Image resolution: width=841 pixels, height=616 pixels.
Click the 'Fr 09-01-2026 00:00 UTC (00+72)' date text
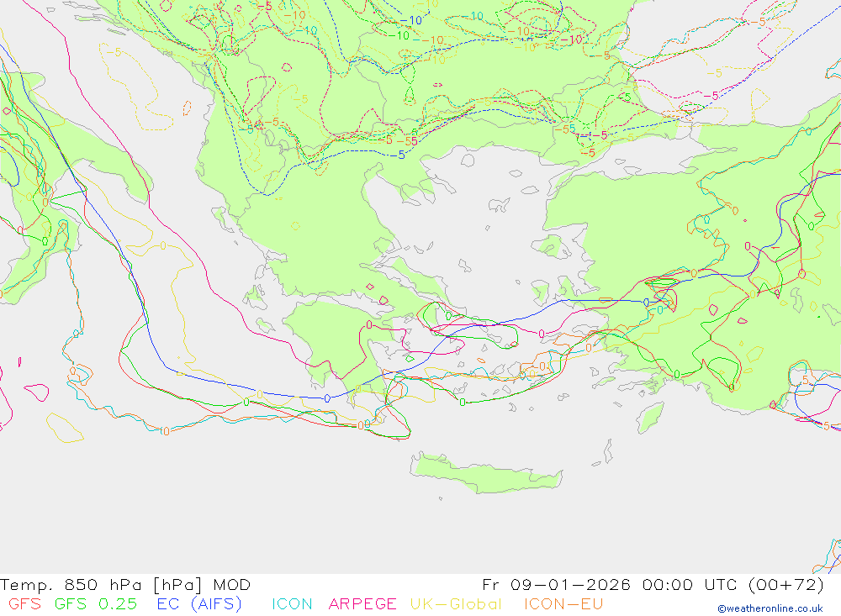pos(653,585)
